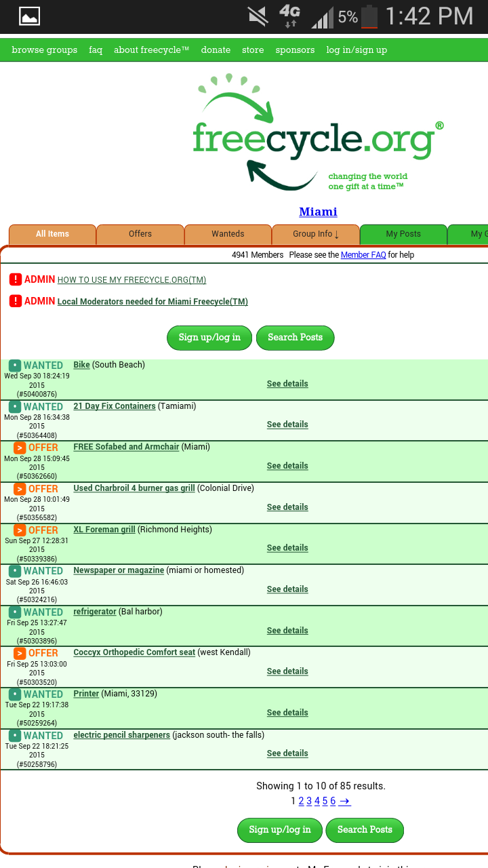Screen dimensions: 488x868
Task: Tap the image notification icon in status bar
Action: pos(29,16)
